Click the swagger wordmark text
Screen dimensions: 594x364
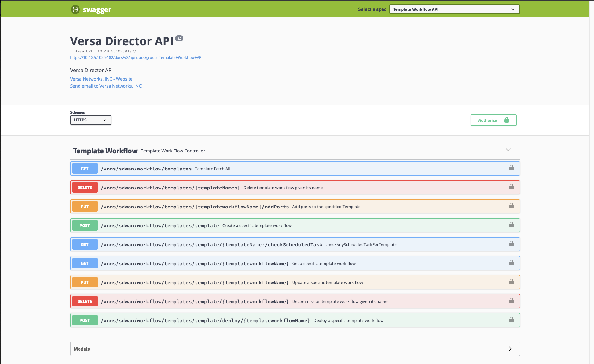pyautogui.click(x=97, y=10)
